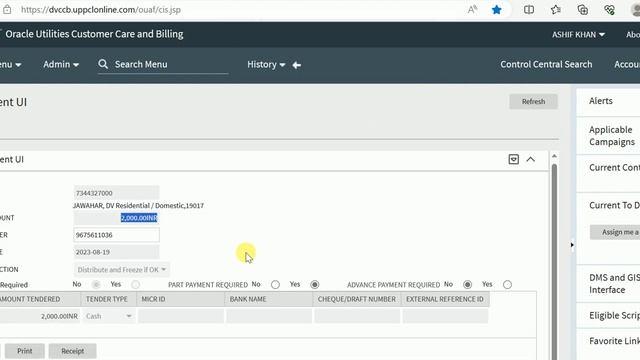This screenshot has width=640, height=360.
Task: Click the TENDER TYPE column header
Action: click(108, 299)
